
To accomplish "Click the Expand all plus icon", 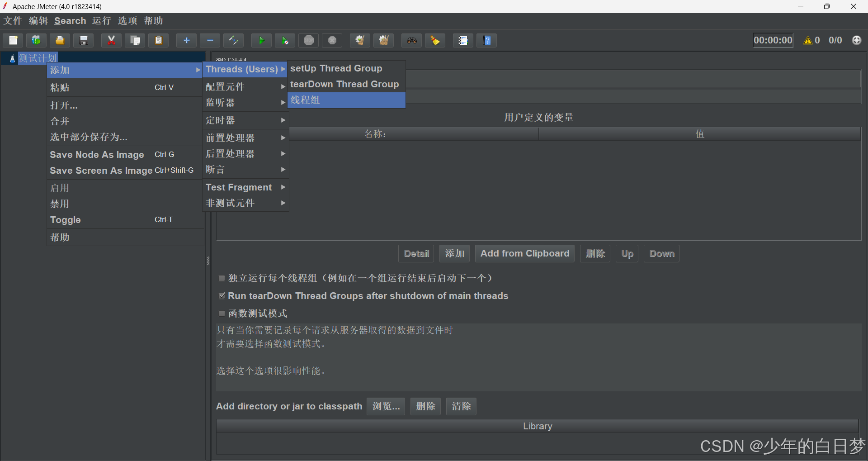I will click(186, 40).
